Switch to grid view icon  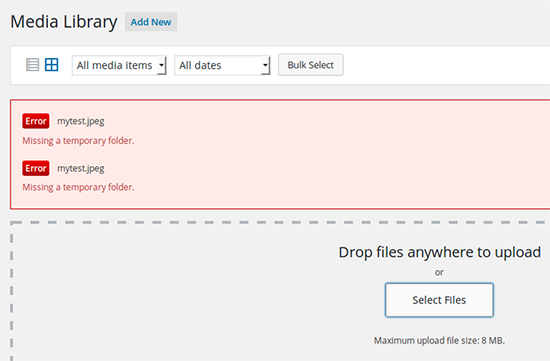pyautogui.click(x=52, y=65)
